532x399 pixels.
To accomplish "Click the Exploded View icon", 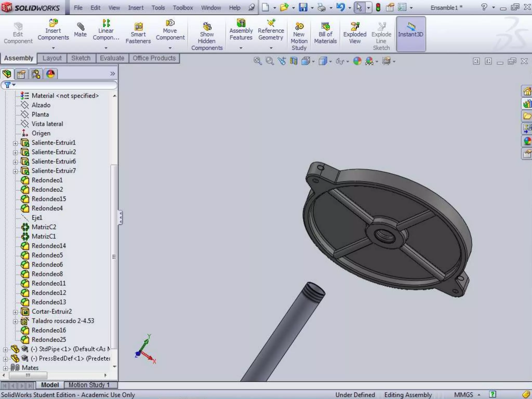I will click(x=355, y=26).
